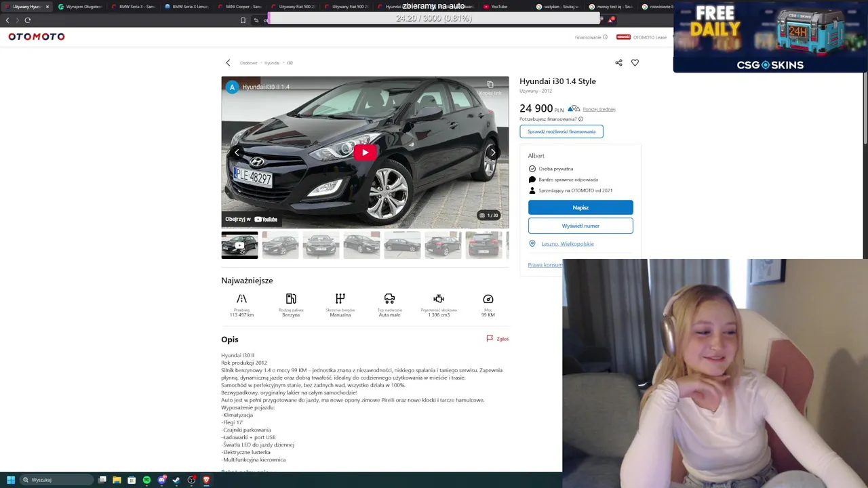Open Windows Start menu
This screenshot has width=868, height=488.
[10, 480]
